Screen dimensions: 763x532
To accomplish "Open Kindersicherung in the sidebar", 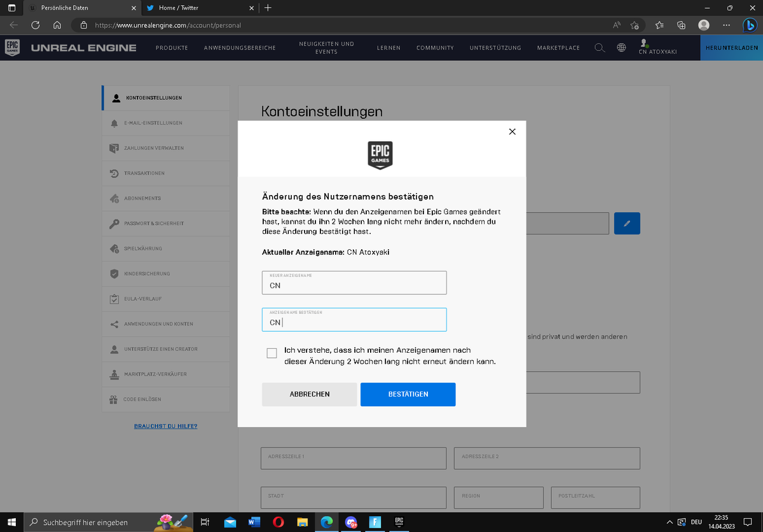I will 165,274.
